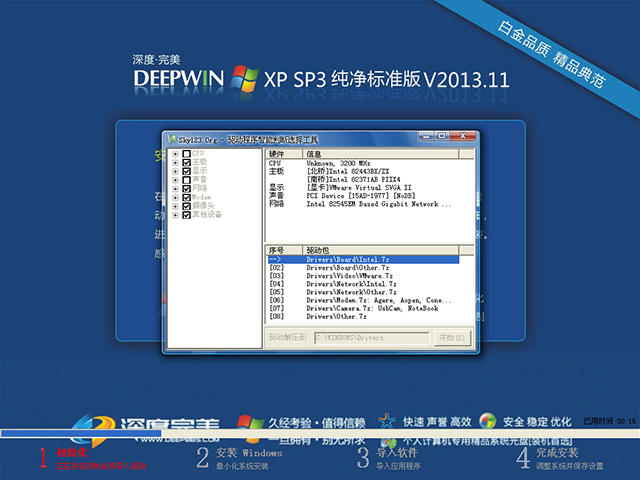640x480 pixels.
Task: Expand the 其他设备 tree node
Action: [x=175, y=215]
